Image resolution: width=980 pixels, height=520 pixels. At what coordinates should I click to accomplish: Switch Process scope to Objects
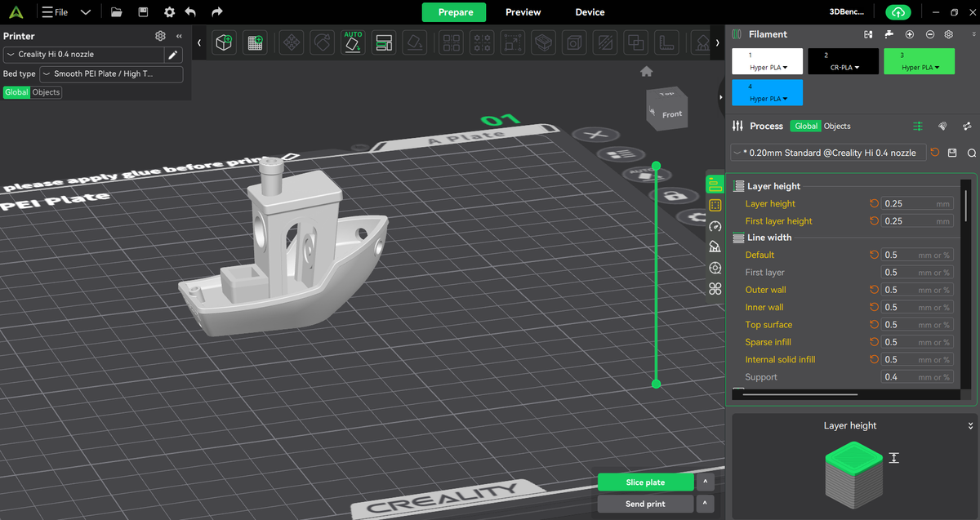coord(837,126)
